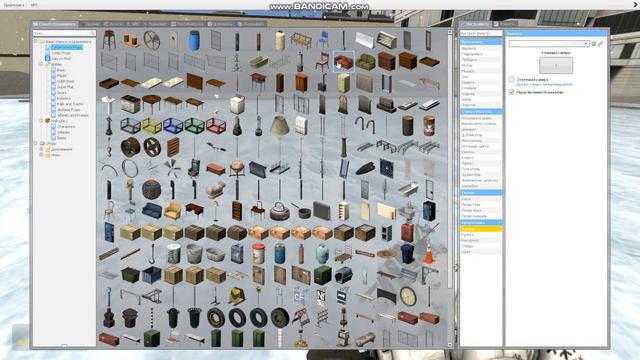Choose the green cage prop

click(194, 126)
